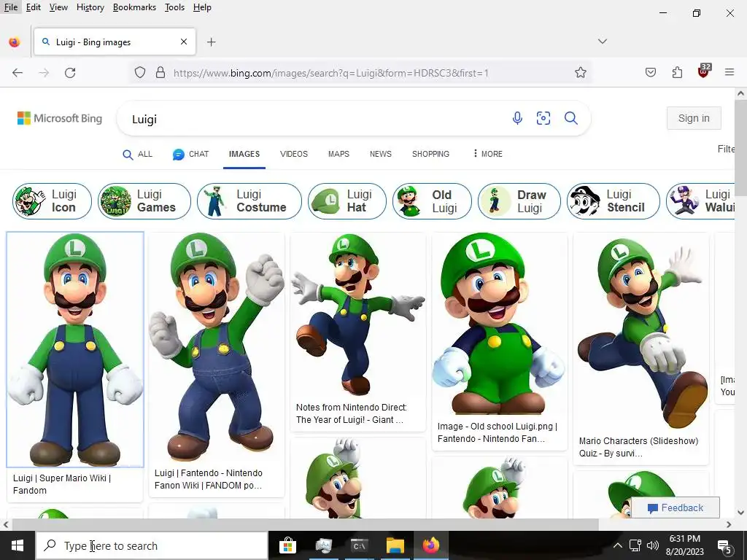Open the Help menu

[202, 7]
